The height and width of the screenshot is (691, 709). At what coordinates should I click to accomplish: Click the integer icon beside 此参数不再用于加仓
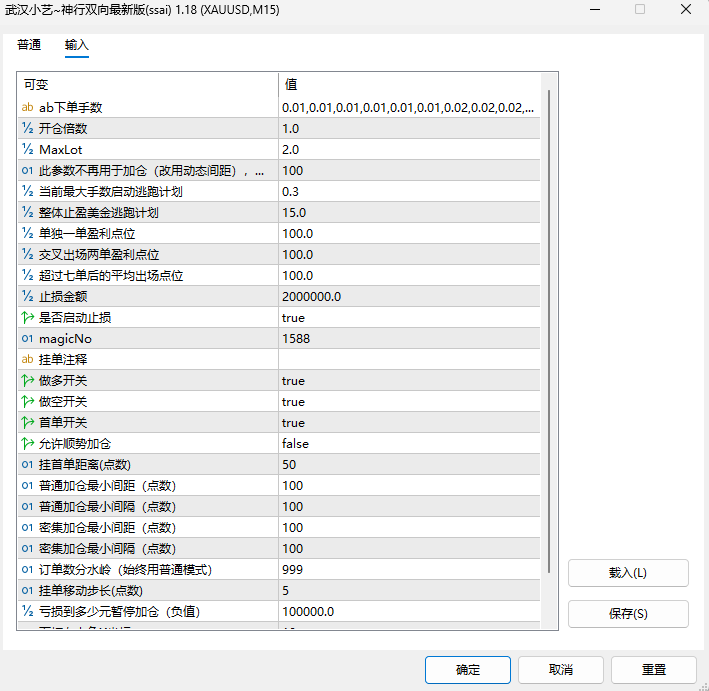(28, 170)
